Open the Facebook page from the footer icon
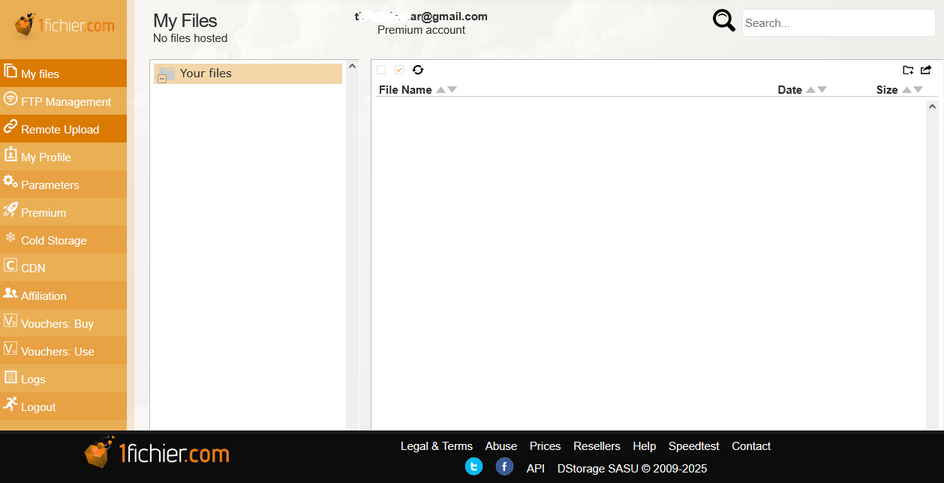 coord(505,467)
